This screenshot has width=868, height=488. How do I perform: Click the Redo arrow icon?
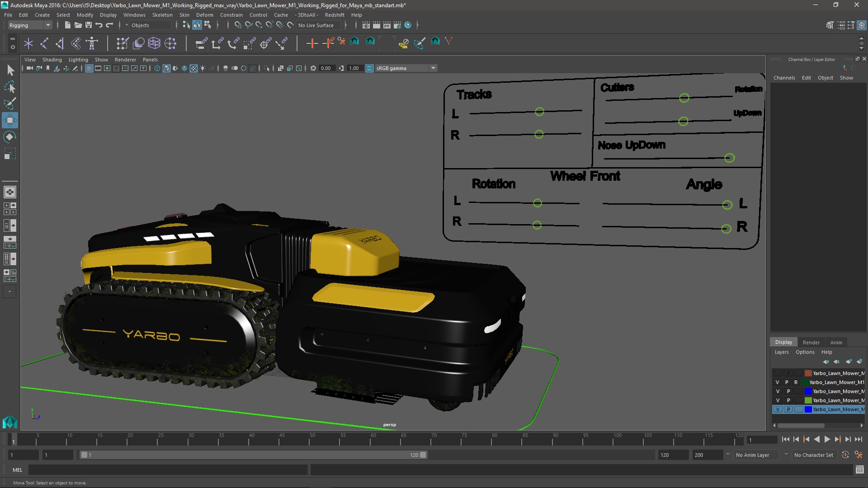coord(109,25)
